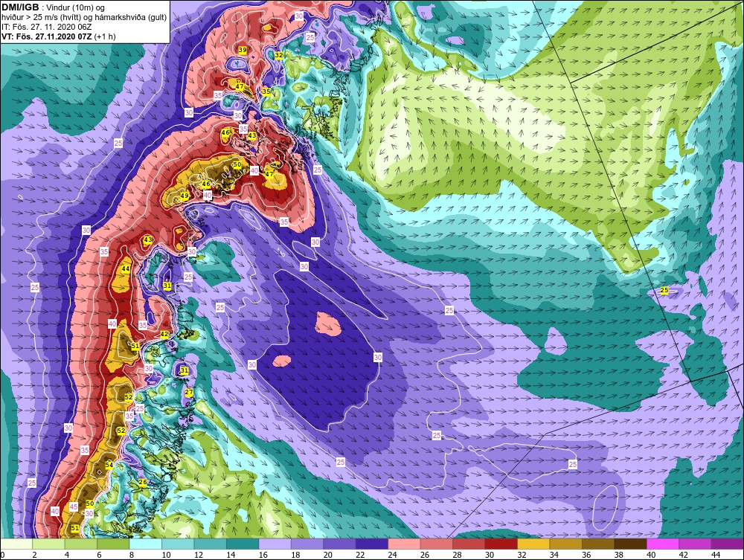Select the golden yellow 32–34 m/s legend swatch
The width and height of the screenshot is (744, 560).
pyautogui.click(x=533, y=544)
